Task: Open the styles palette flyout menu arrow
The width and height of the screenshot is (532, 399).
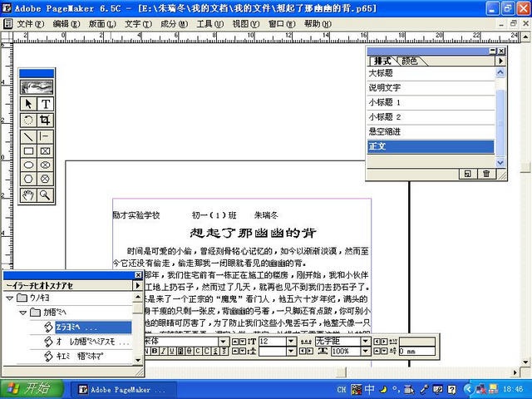Action: pyautogui.click(x=500, y=61)
